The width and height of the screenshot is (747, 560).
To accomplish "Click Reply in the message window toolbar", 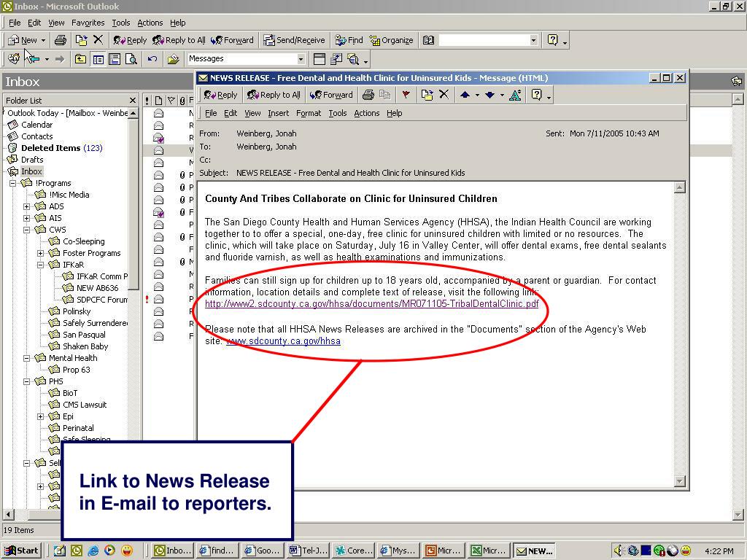I will [x=220, y=95].
